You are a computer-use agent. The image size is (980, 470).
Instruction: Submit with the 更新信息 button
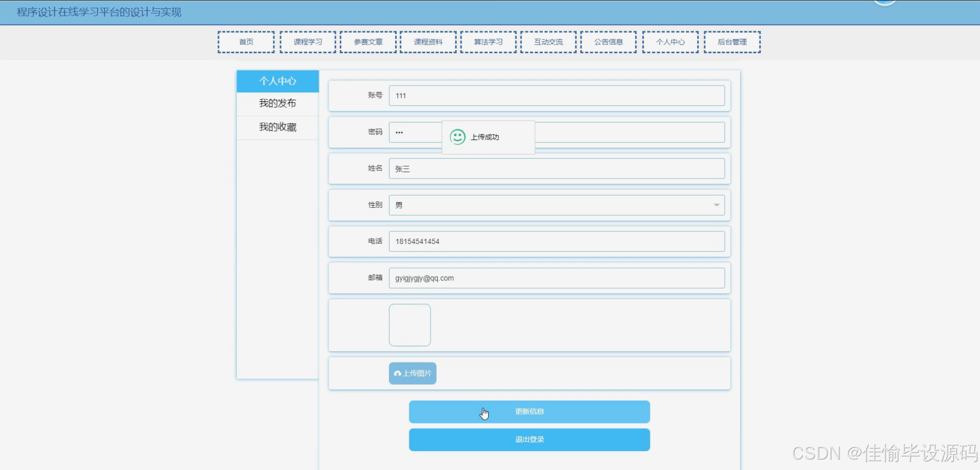point(529,412)
